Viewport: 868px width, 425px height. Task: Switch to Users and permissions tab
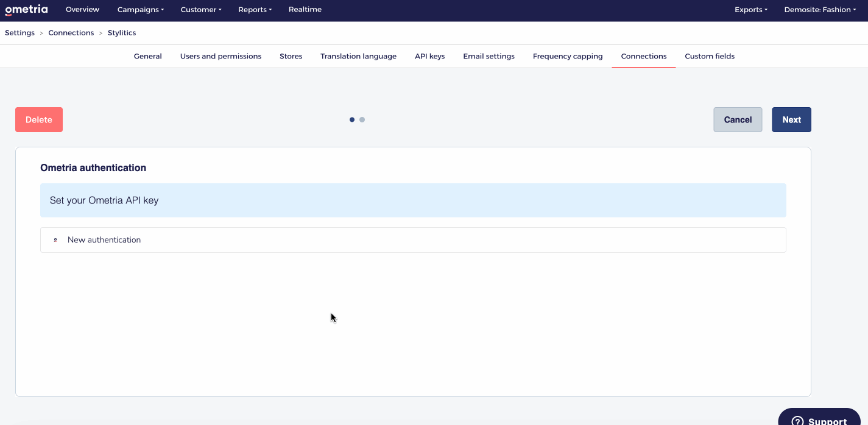tap(221, 56)
